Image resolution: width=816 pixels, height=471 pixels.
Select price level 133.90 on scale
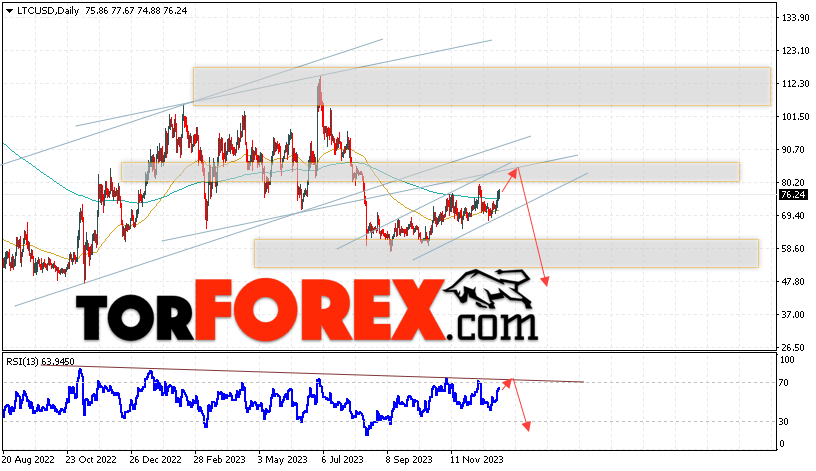(796, 18)
